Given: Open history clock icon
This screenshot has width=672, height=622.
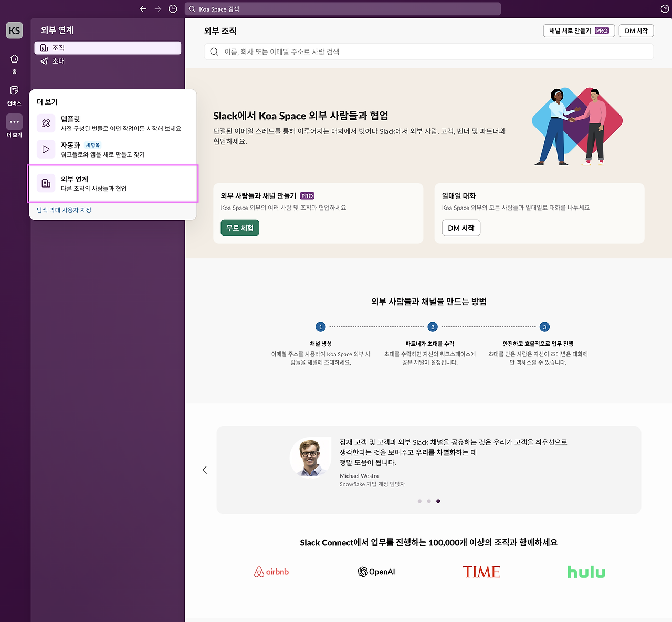Looking at the screenshot, I should pyautogui.click(x=173, y=9).
